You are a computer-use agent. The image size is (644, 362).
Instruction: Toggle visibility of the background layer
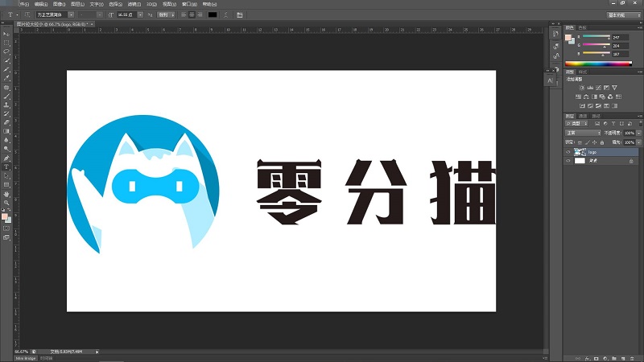pyautogui.click(x=568, y=161)
